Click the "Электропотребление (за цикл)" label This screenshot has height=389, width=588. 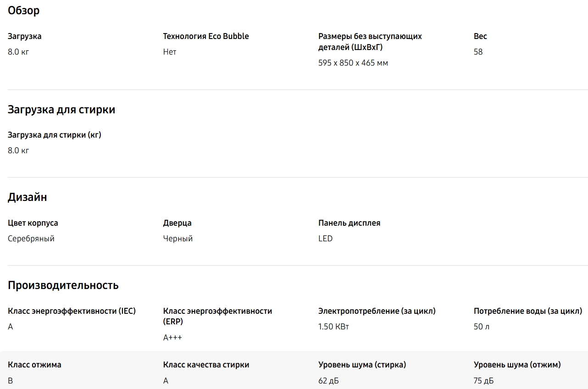click(377, 311)
